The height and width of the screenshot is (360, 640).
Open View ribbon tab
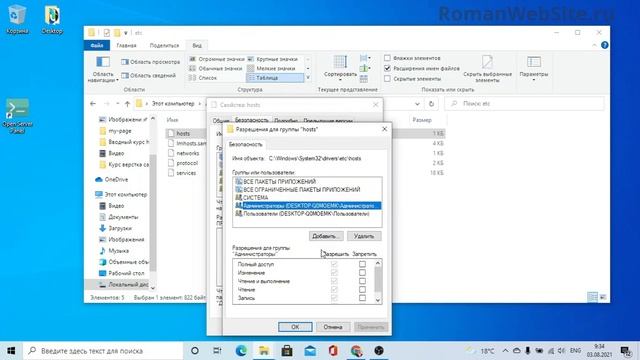pyautogui.click(x=197, y=45)
